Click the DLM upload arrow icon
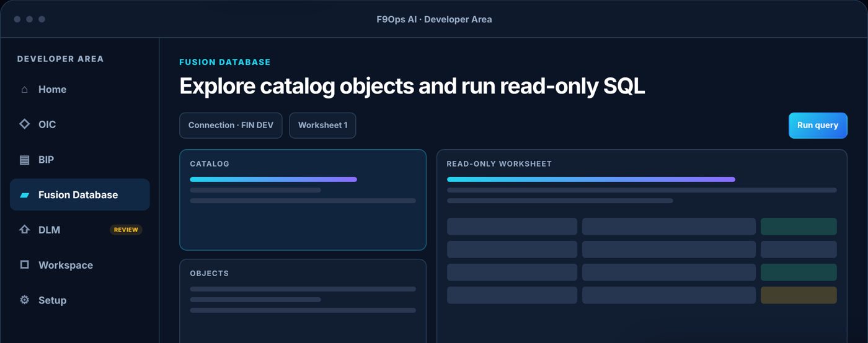 (25, 230)
